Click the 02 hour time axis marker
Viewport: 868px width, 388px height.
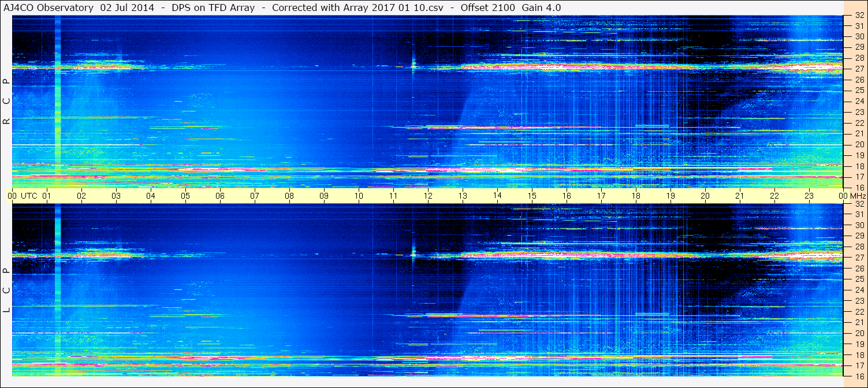point(81,196)
